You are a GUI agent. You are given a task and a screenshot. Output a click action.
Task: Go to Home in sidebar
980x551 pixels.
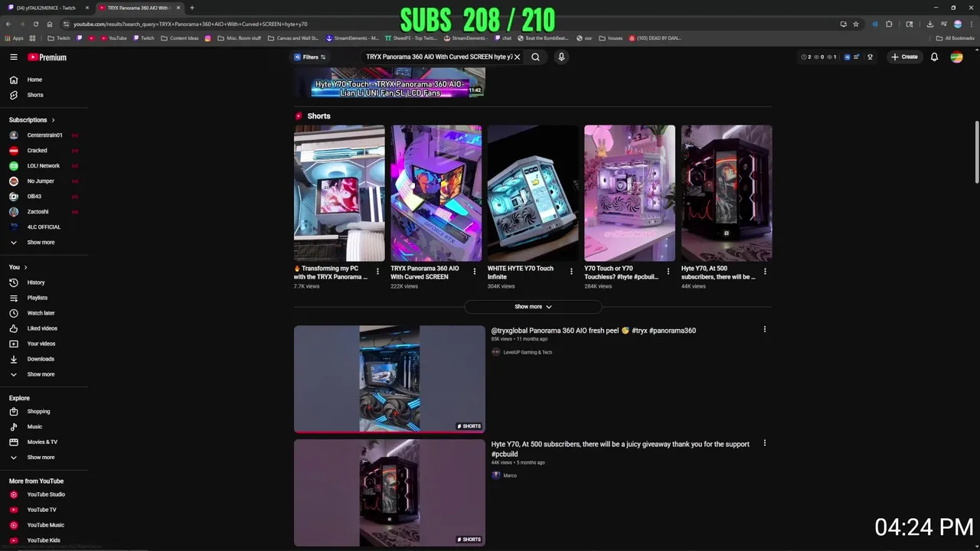point(44,80)
